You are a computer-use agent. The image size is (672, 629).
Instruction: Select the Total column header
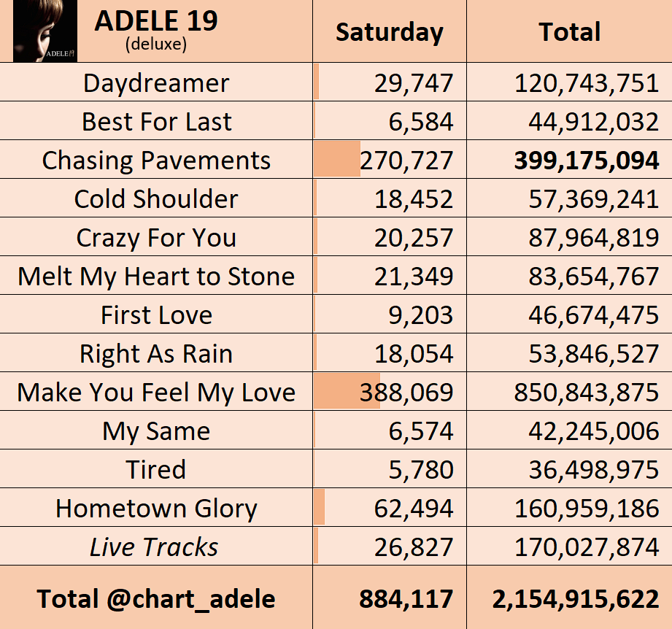570,31
